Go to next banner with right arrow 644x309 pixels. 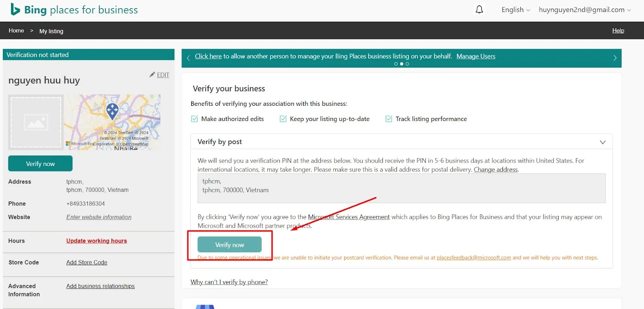pos(615,58)
